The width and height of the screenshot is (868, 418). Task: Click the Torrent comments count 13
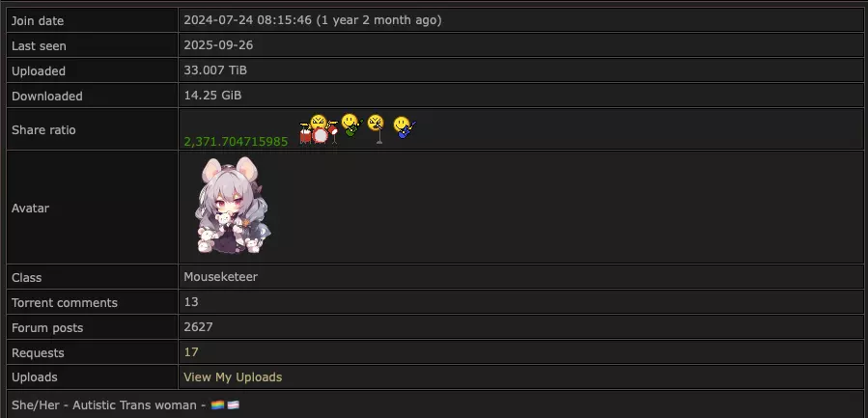tap(191, 302)
